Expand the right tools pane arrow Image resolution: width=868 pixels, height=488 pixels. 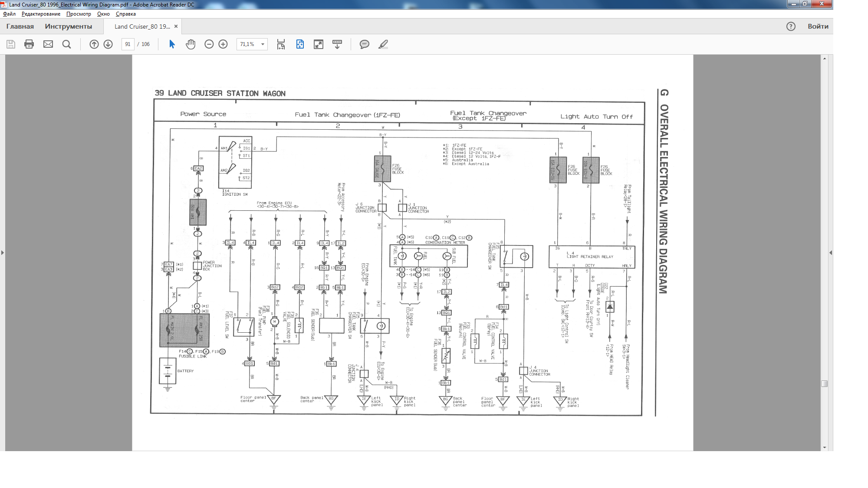coord(830,252)
